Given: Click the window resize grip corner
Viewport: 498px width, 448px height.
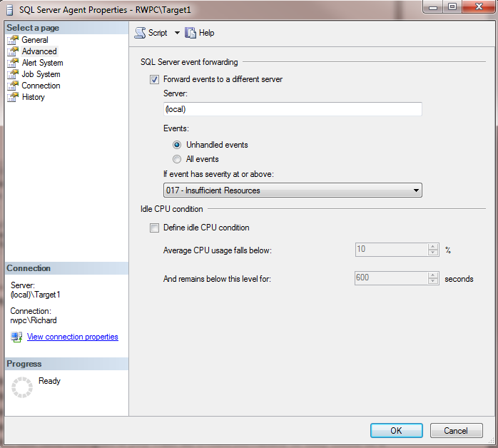Looking at the screenshot, I should click(x=492, y=440).
